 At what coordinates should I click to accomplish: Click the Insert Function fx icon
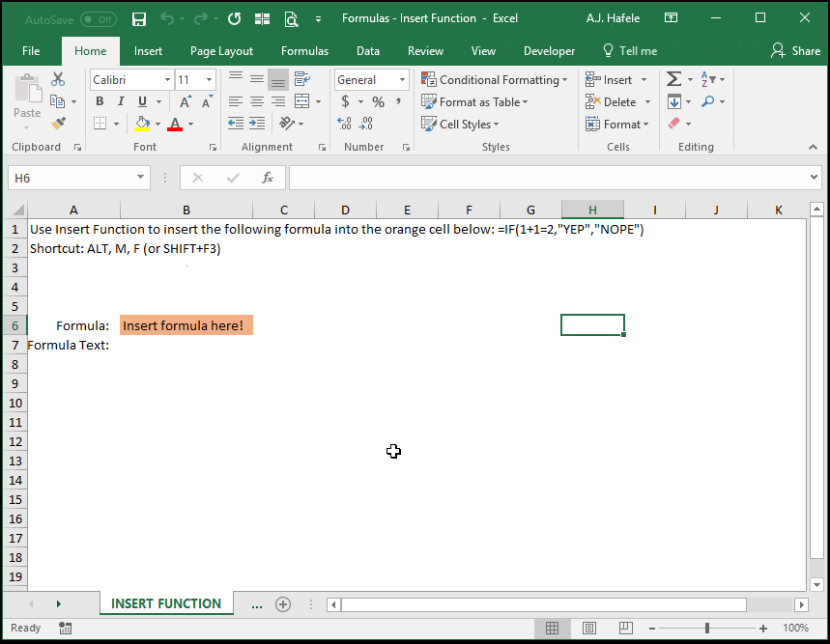(x=268, y=178)
